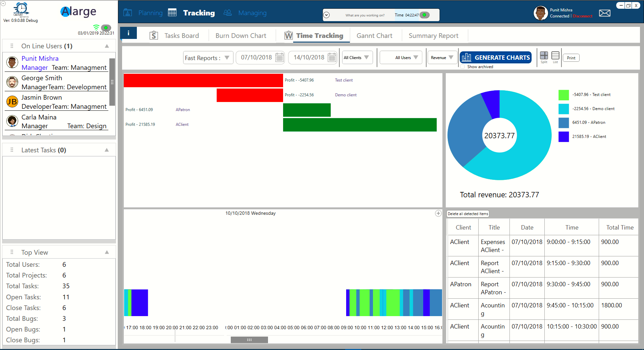Toggle online status switch in sidebar
The height and width of the screenshot is (350, 644).
click(x=106, y=28)
